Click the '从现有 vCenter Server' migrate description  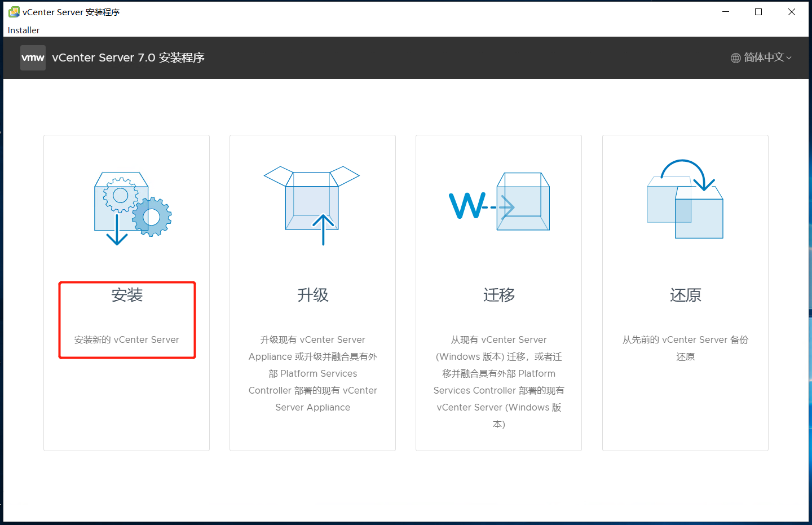coord(499,382)
